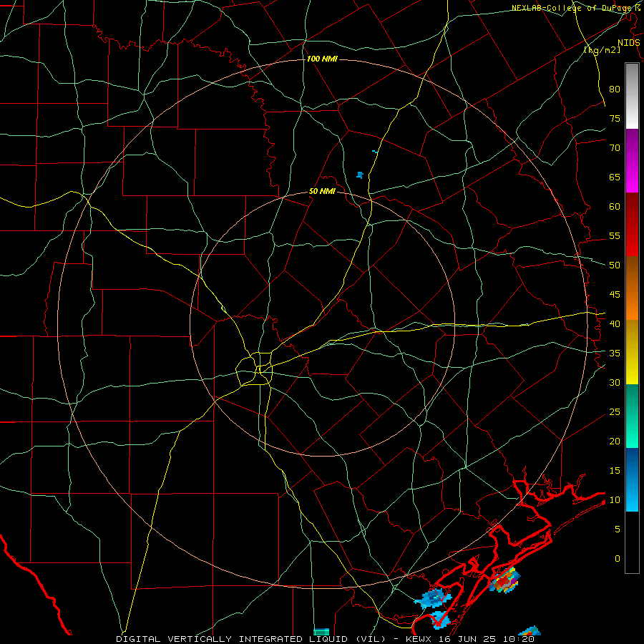
Task: Click the scale value 30
Action: [615, 382]
